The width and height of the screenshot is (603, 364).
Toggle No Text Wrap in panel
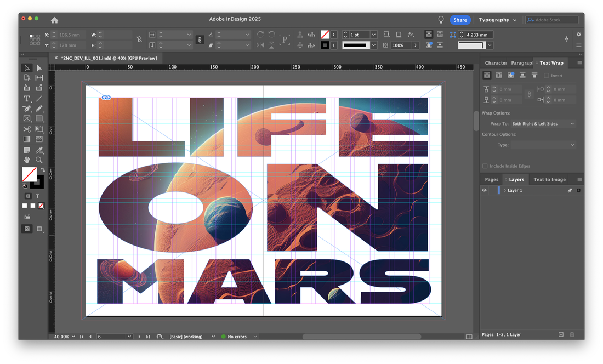coord(487,76)
